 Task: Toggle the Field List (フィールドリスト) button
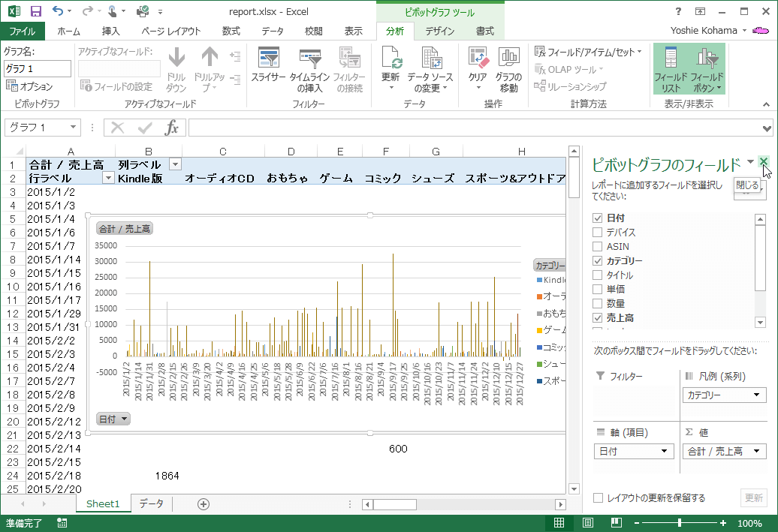[x=671, y=70]
